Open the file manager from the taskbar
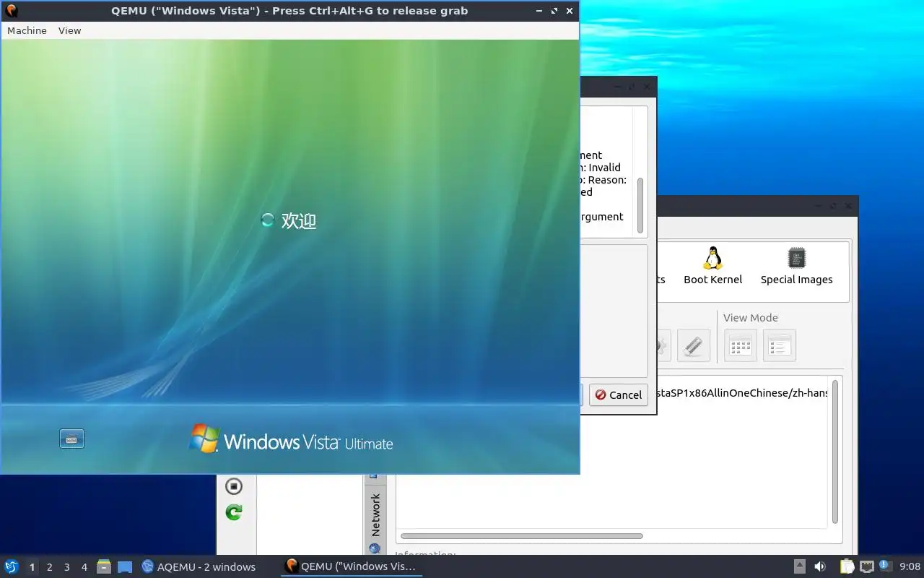The image size is (924, 578). pos(104,566)
